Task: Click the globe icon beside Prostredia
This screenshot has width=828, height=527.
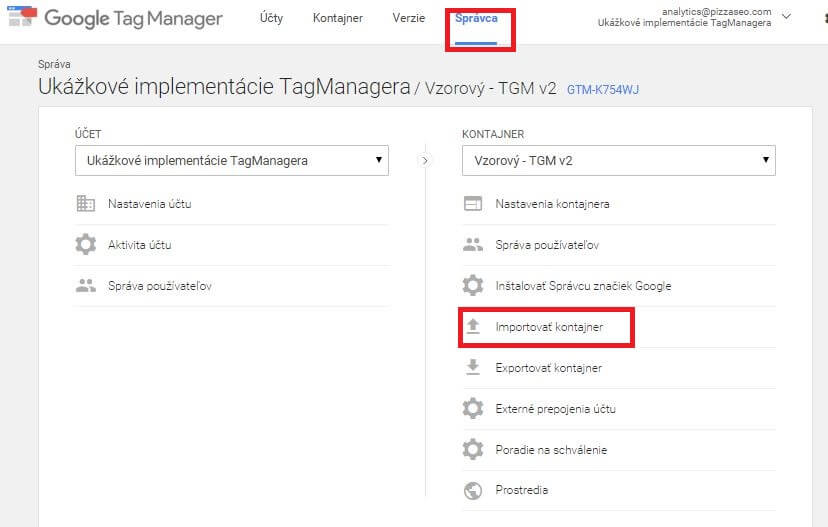Action: (x=473, y=490)
